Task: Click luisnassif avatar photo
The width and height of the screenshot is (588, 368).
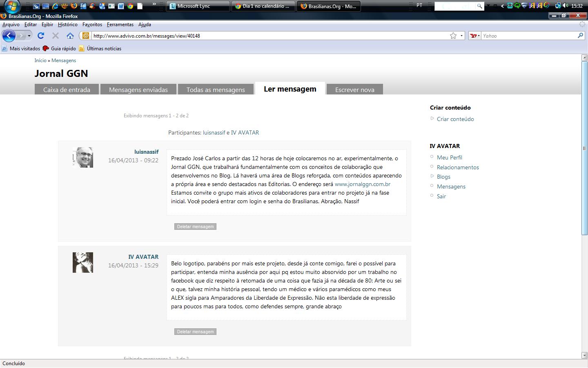Action: click(83, 157)
